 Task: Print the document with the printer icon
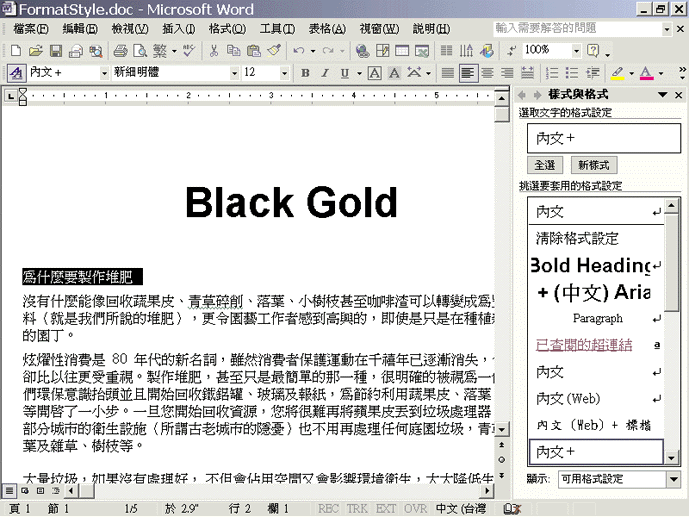(120, 51)
